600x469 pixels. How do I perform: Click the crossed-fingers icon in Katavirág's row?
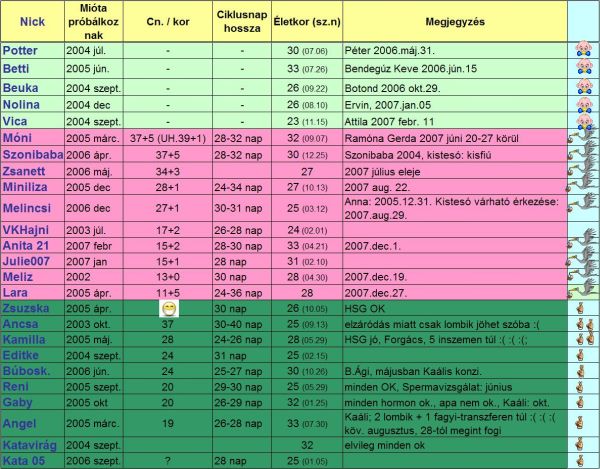[x=582, y=445]
